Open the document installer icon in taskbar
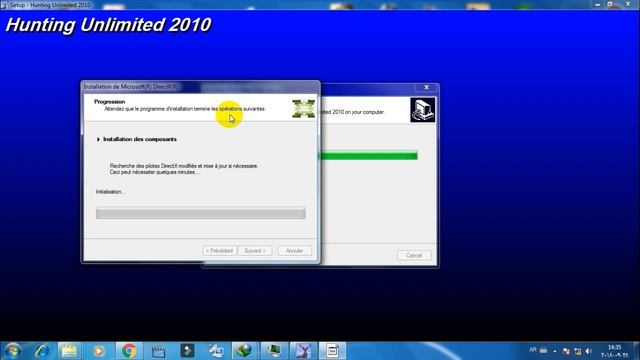 [x=333, y=351]
